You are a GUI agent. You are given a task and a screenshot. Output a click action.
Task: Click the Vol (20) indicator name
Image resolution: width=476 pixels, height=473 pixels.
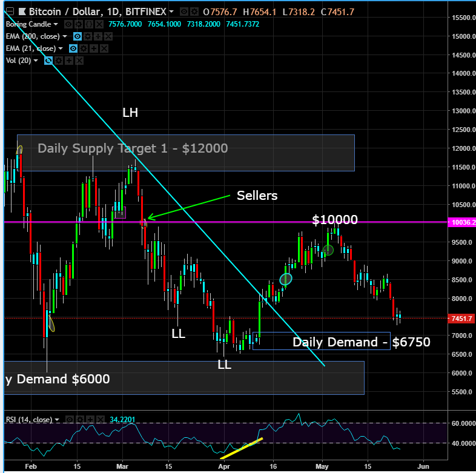(x=18, y=61)
